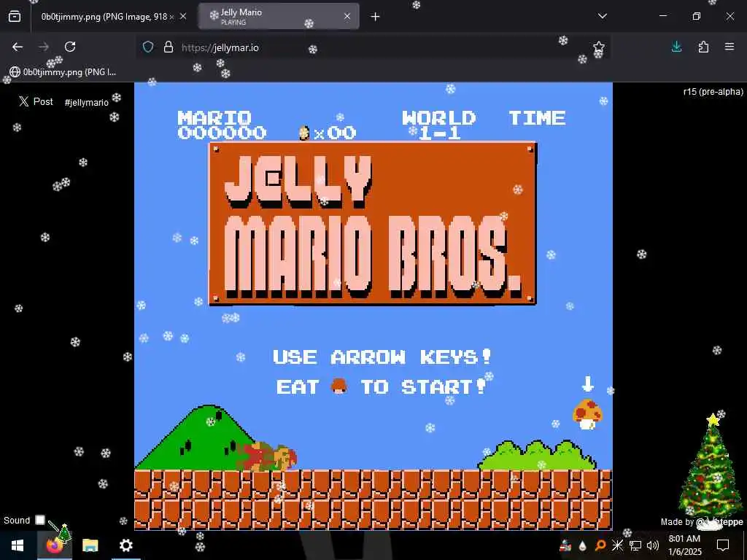This screenshot has width=747, height=560.
Task: Open the tracking protection shield panel
Action: click(x=148, y=47)
